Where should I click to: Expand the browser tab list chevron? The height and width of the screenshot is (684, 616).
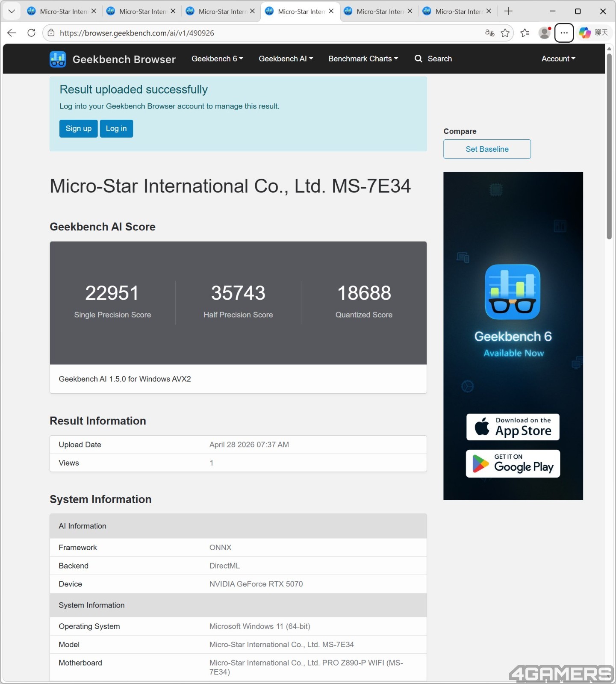[x=12, y=12]
